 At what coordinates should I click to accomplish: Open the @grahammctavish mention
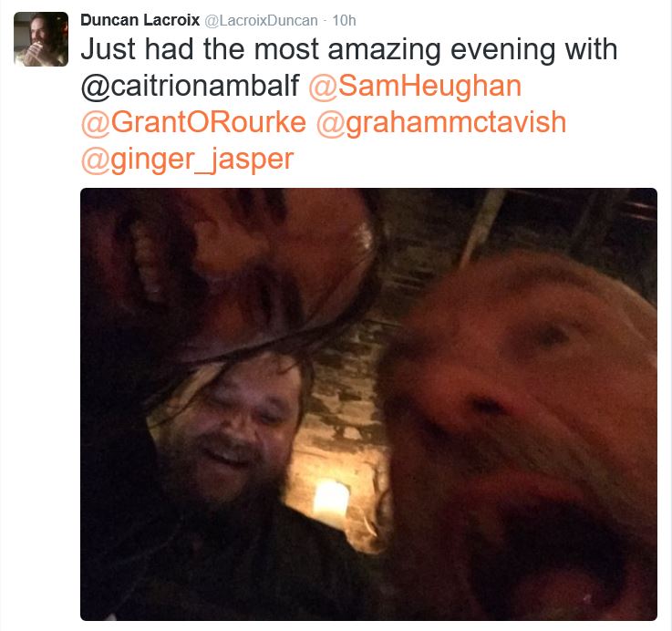441,122
